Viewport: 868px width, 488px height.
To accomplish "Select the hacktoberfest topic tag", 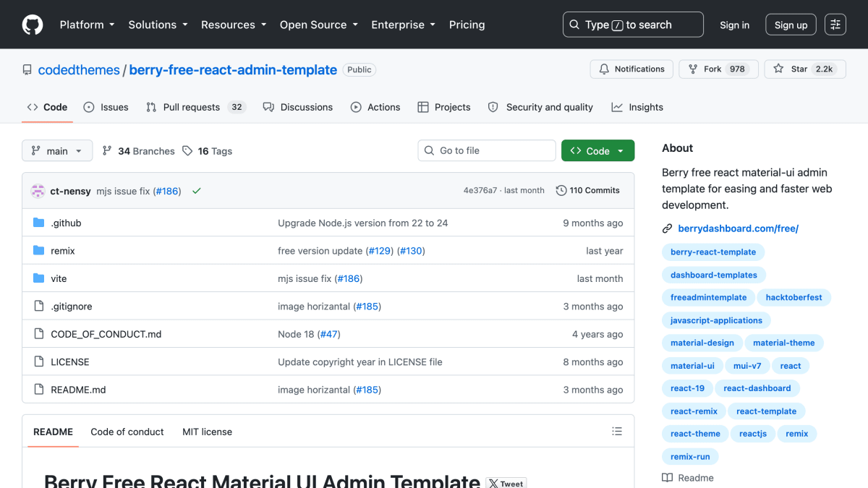I will pos(794,297).
